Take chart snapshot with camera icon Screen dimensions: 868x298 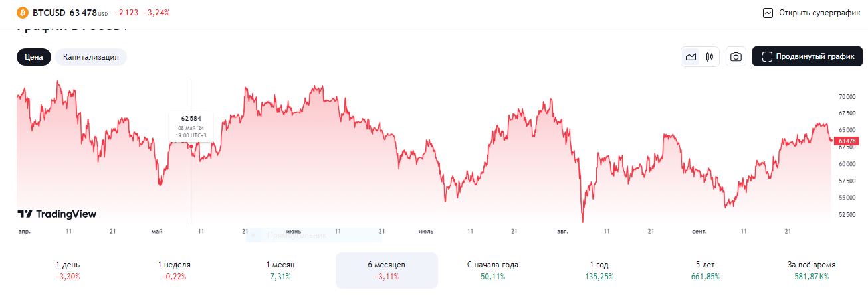pos(736,57)
